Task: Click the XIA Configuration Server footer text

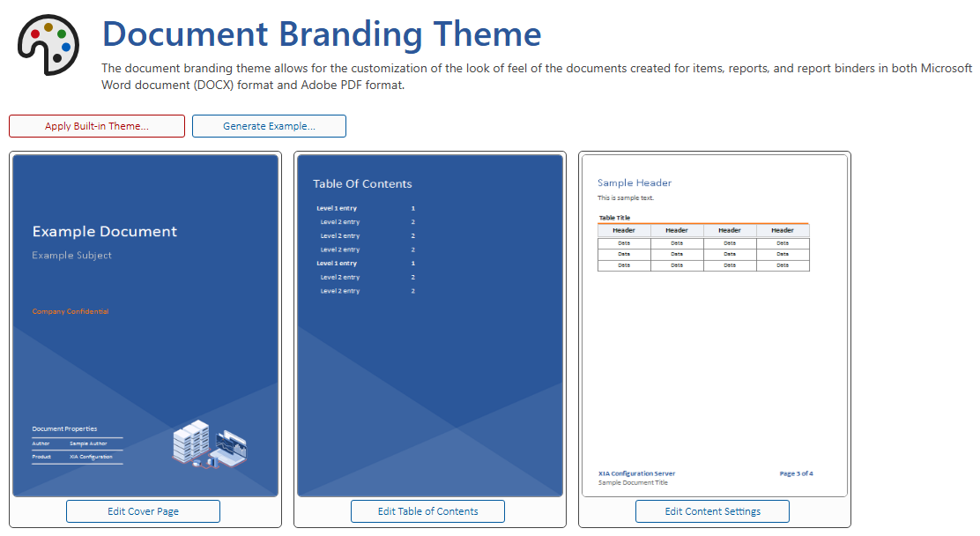Action: pos(636,473)
